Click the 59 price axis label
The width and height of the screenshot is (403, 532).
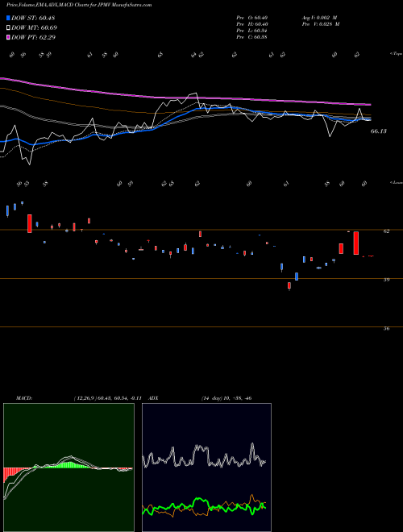[x=386, y=280]
